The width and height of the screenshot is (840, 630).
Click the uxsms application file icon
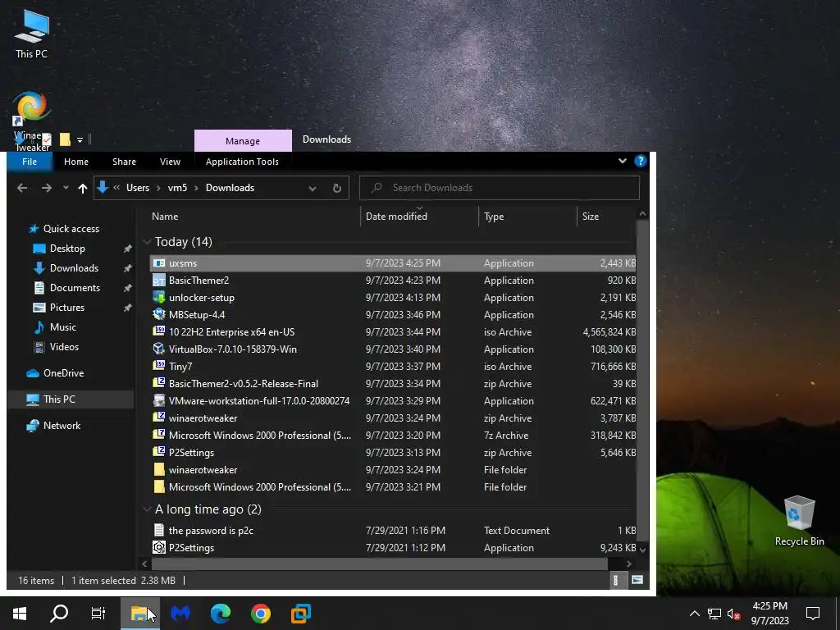[x=159, y=263]
